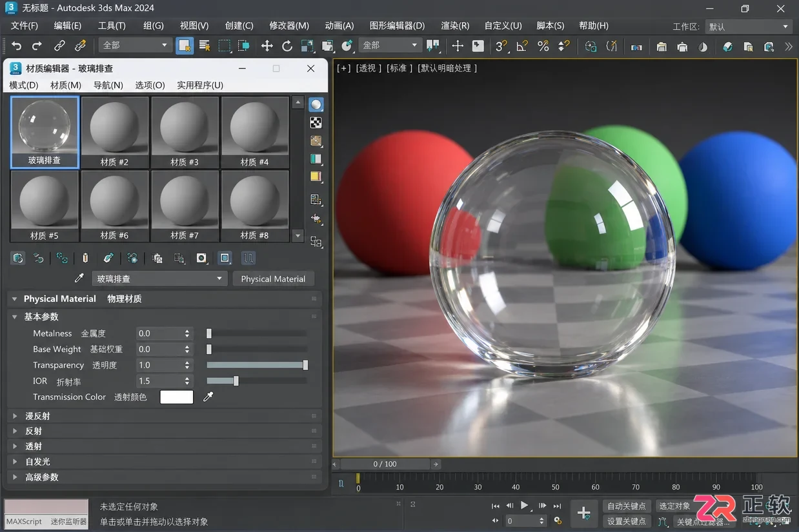The width and height of the screenshot is (799, 532).
Task: Toggle Window/Crossing selection icon
Action: 243,46
